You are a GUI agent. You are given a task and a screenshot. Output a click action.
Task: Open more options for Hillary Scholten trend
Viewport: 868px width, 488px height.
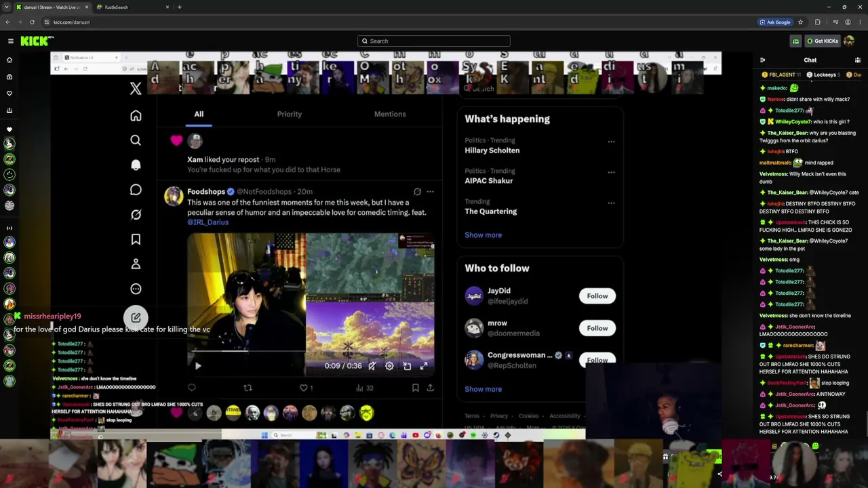tap(611, 142)
